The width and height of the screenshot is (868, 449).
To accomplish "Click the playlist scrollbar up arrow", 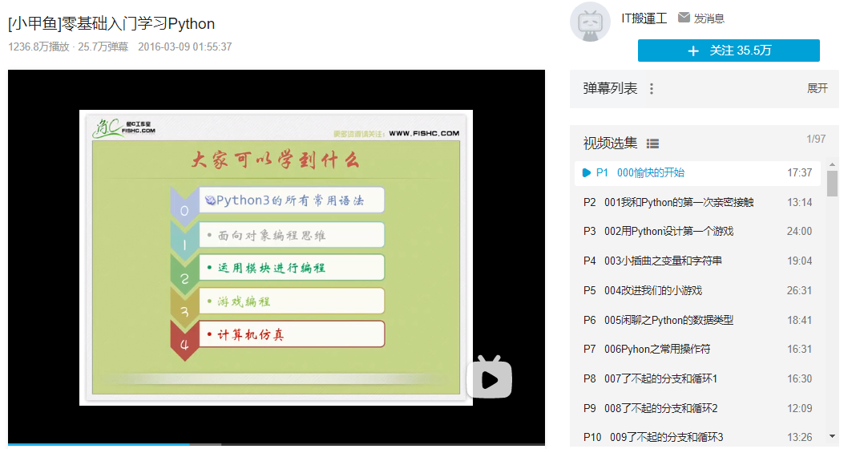I will pyautogui.click(x=832, y=165).
